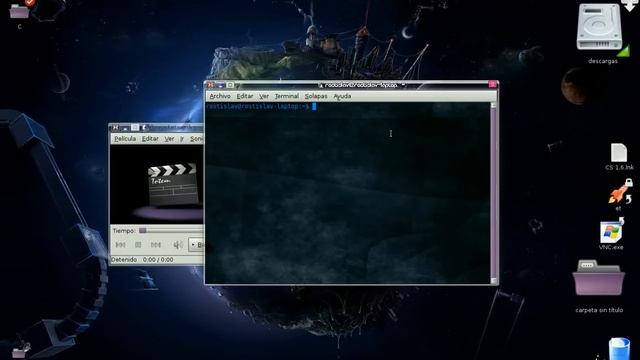Open the Editar menu in Totem
Image resolution: width=640 pixels, height=360 pixels.
click(x=150, y=139)
